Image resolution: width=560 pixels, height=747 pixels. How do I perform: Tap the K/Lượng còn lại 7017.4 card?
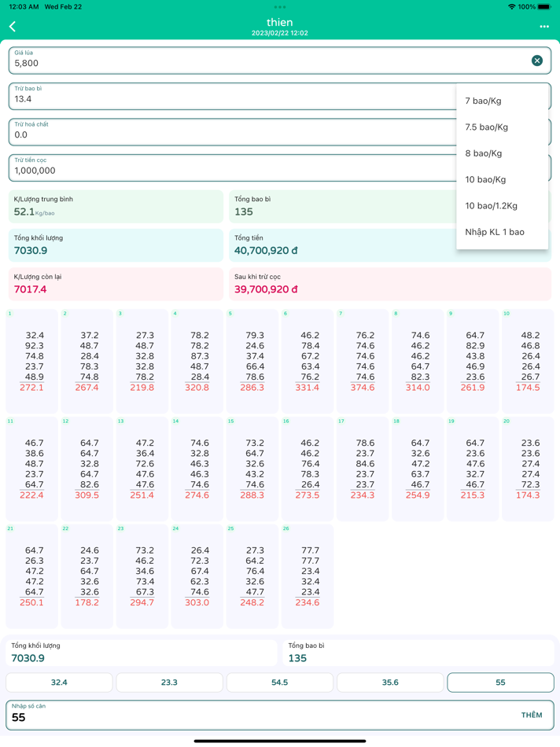(x=116, y=284)
